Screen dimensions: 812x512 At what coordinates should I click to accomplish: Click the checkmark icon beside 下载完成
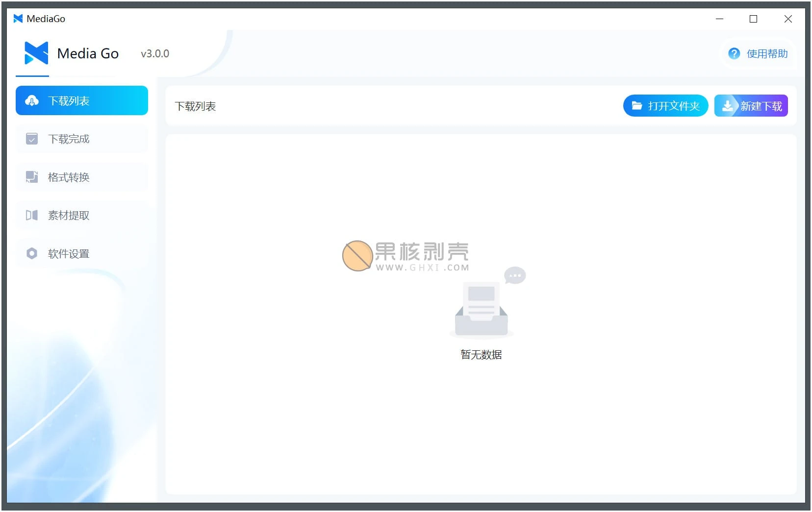point(32,139)
